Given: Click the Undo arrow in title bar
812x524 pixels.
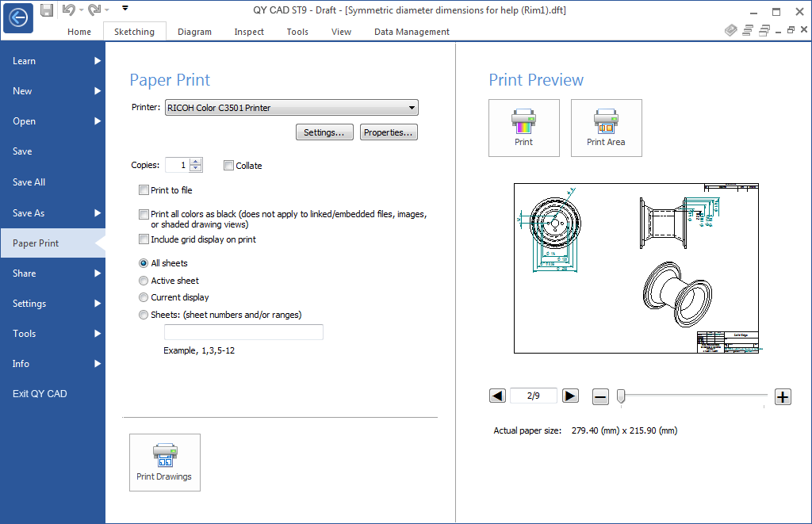Looking at the screenshot, I should click(x=69, y=10).
